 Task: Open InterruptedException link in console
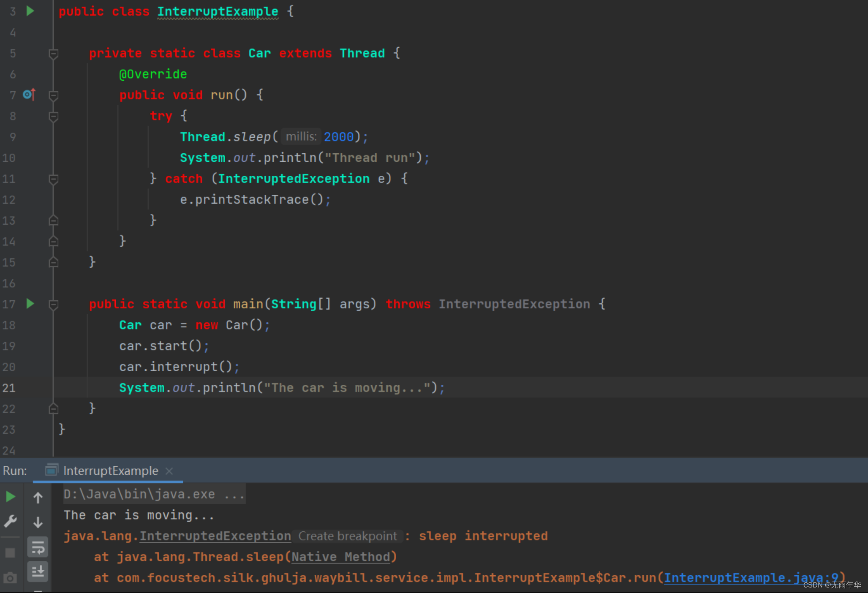pos(215,536)
